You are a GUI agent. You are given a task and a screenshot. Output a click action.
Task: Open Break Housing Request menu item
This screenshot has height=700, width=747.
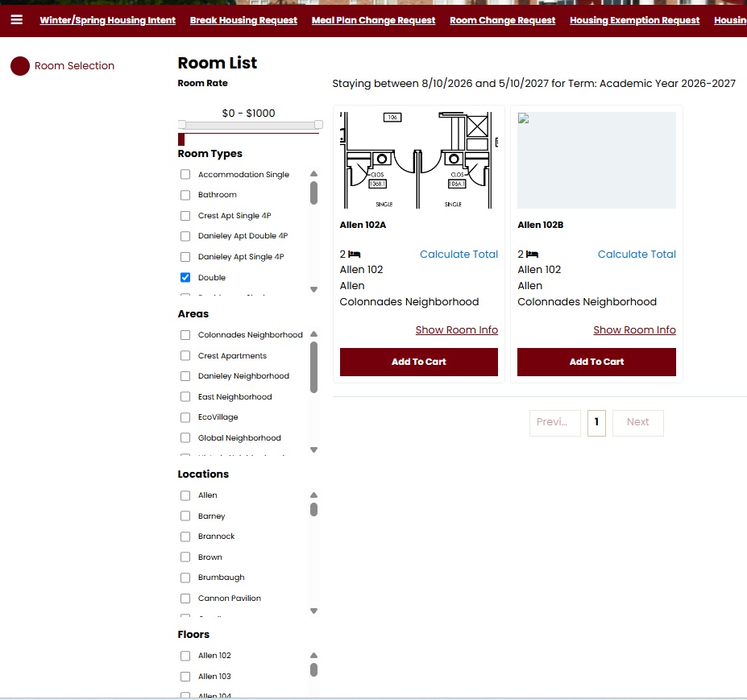(x=243, y=21)
